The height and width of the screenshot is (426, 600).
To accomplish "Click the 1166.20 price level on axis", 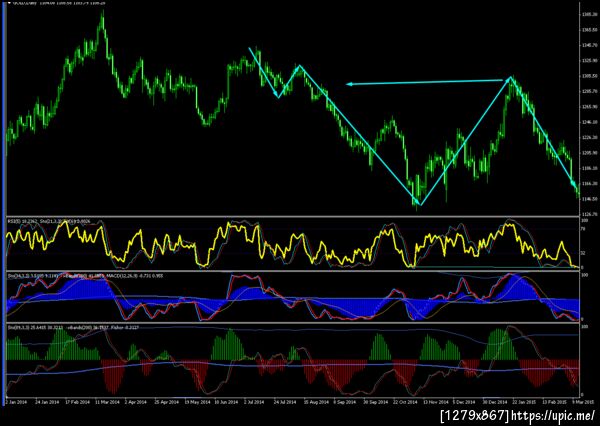I will coord(588,183).
